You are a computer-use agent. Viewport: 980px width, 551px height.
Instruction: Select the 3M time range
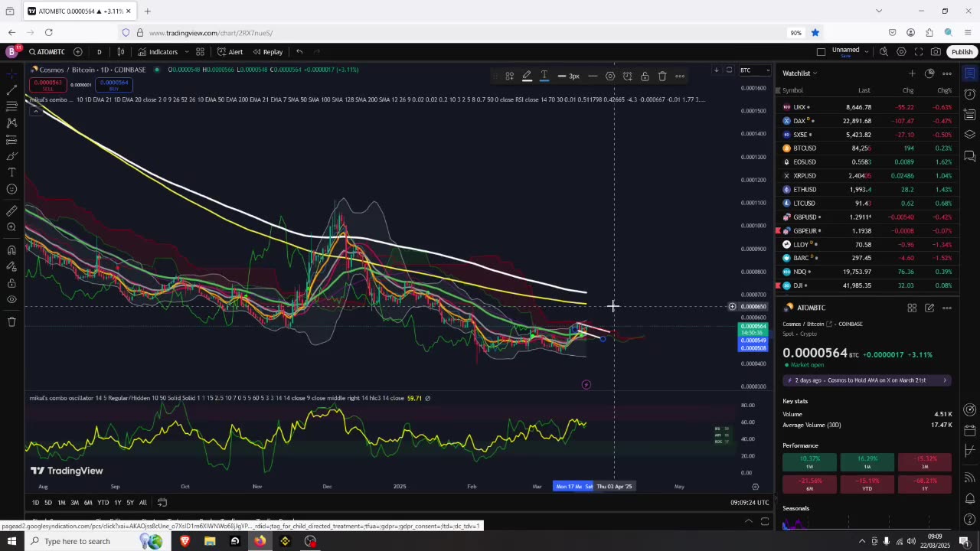pos(74,503)
